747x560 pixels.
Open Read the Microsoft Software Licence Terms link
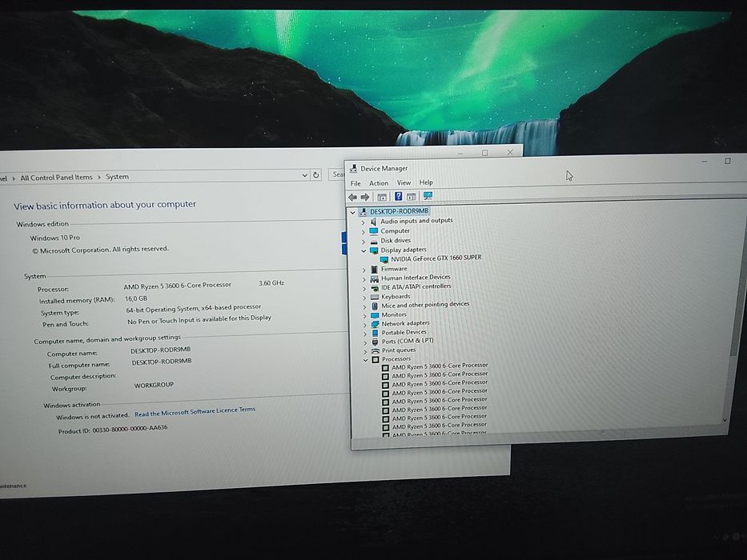195,411
